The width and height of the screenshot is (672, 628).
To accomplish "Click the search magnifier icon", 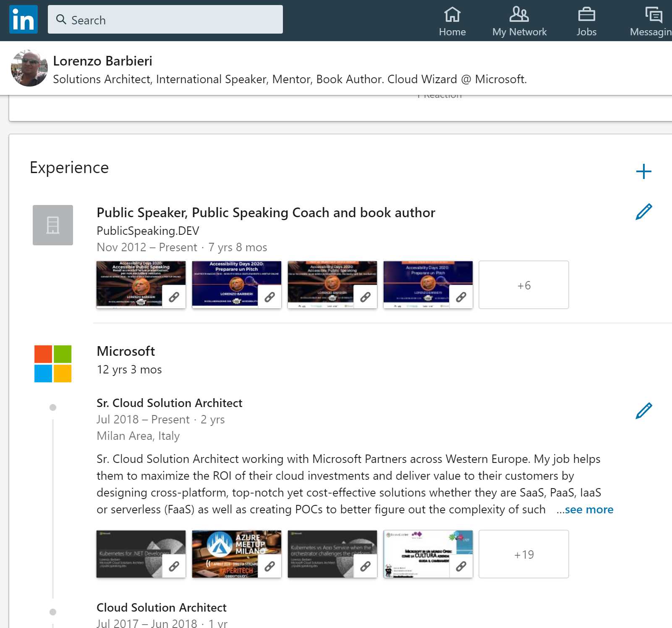I will pos(62,19).
